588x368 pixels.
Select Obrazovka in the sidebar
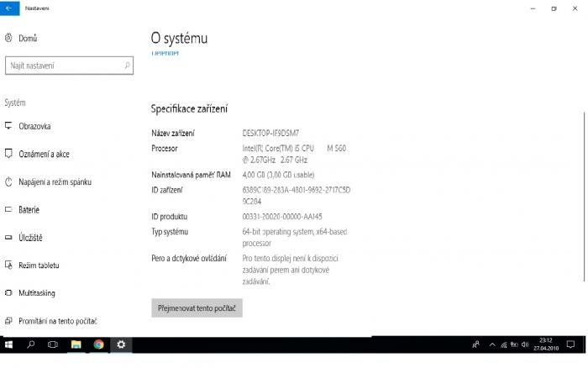point(28,126)
